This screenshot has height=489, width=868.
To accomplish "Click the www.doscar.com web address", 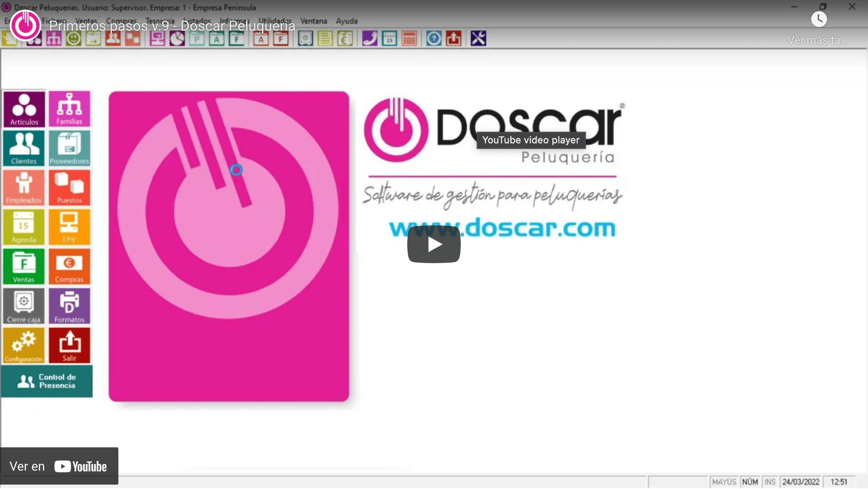I will [x=502, y=228].
